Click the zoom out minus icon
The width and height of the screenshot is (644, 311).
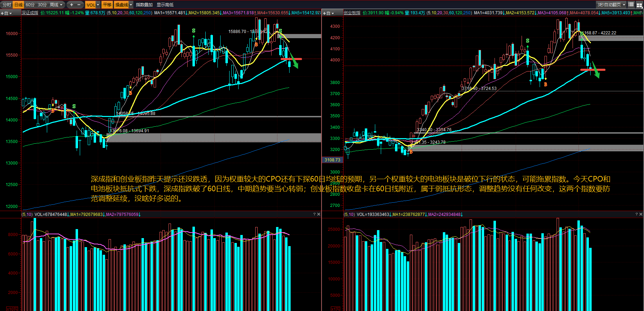click(79, 5)
